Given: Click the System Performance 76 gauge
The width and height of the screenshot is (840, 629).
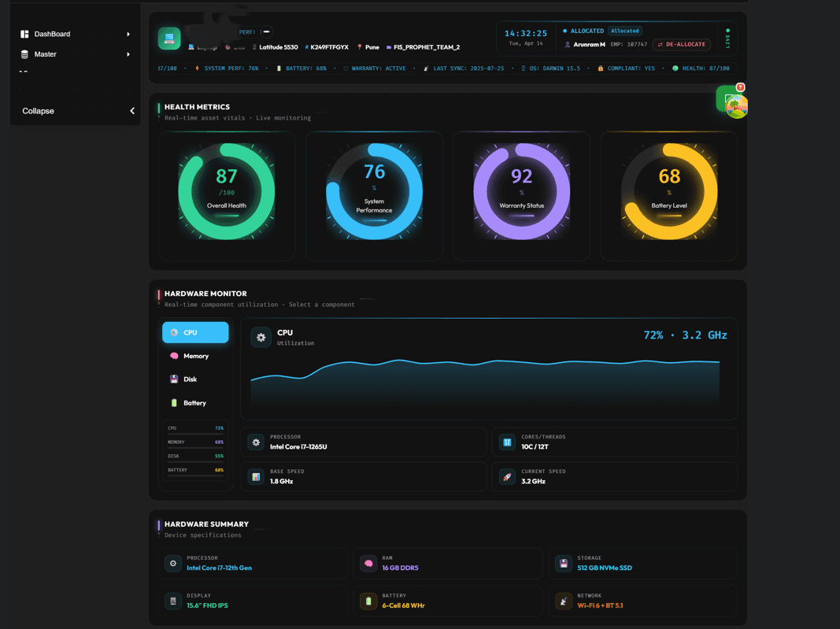Looking at the screenshot, I should coord(374,191).
